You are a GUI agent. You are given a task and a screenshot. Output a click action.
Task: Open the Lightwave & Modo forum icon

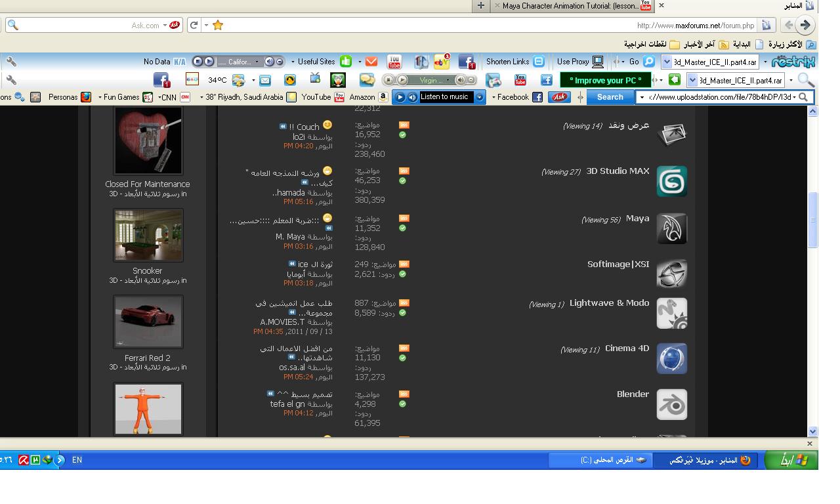671,313
